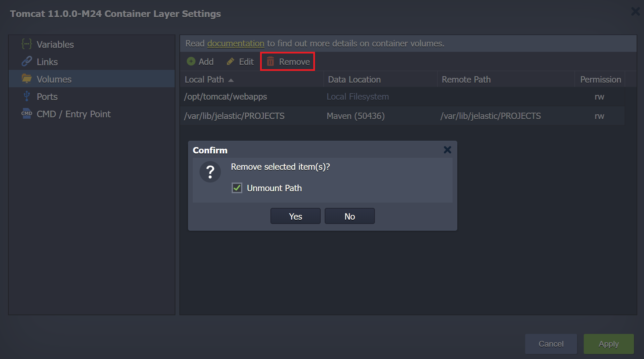The height and width of the screenshot is (359, 644).
Task: Click the Ports USB icon
Action: (27, 96)
